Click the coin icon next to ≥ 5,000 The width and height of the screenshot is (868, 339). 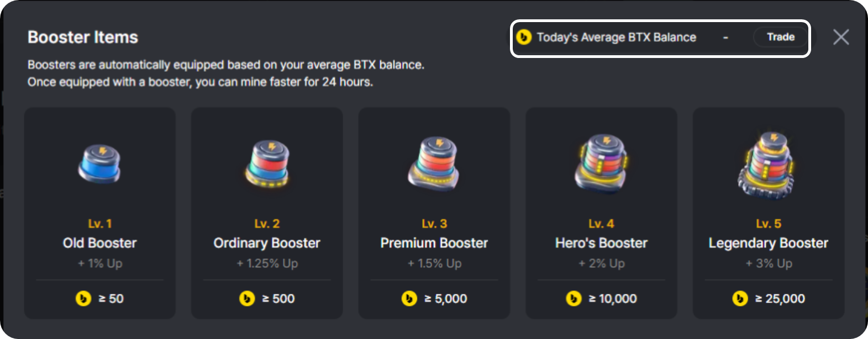409,299
